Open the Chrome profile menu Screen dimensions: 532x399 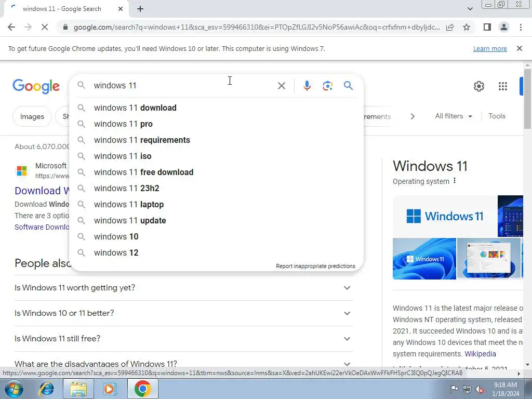click(x=504, y=27)
